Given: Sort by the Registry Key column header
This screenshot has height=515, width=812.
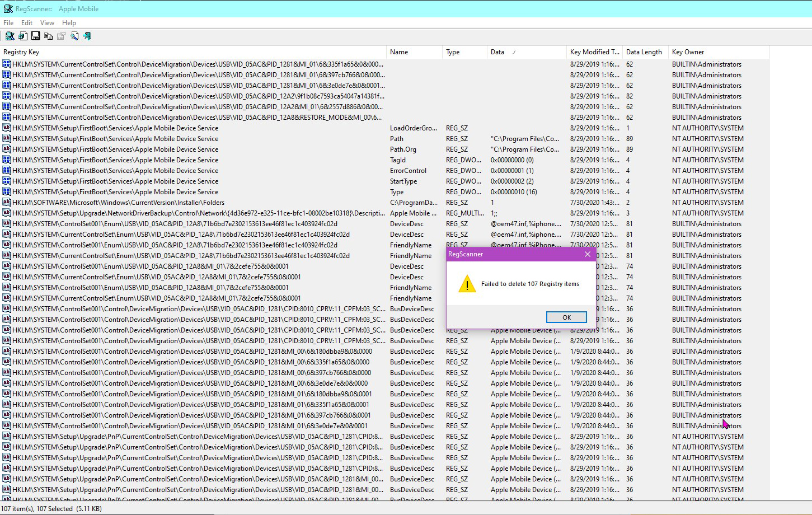Looking at the screenshot, I should [193, 52].
